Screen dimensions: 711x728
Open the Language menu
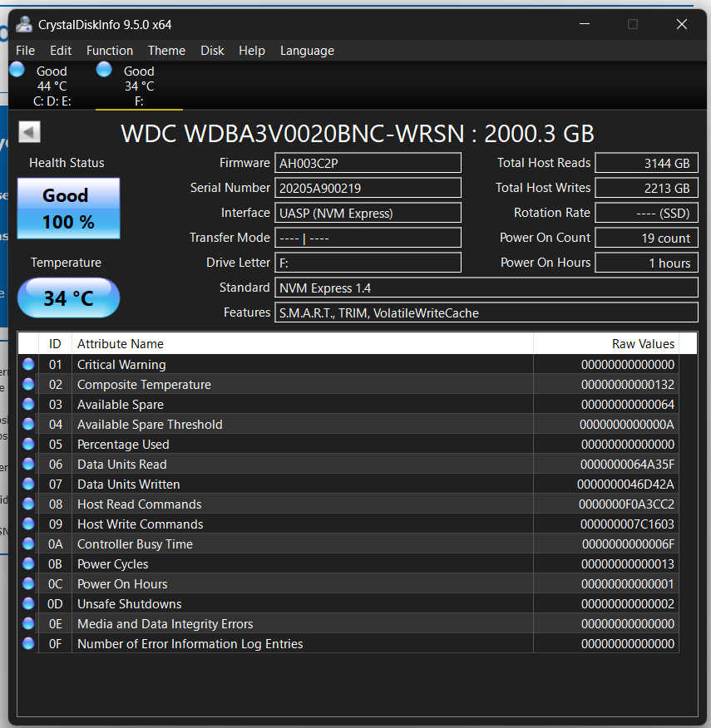pyautogui.click(x=307, y=50)
